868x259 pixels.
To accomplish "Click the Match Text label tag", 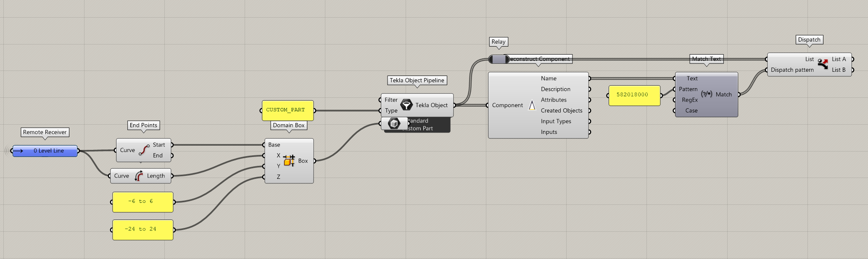I will pyautogui.click(x=707, y=59).
